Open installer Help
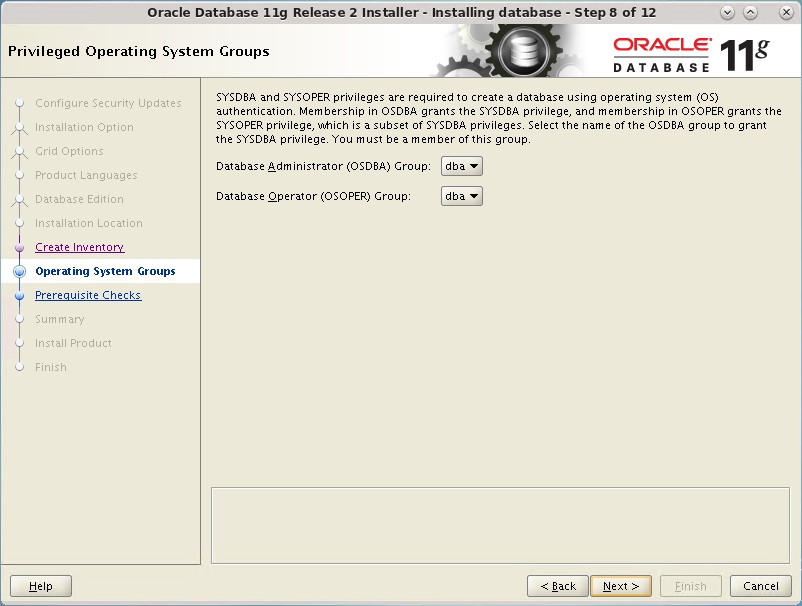The width and height of the screenshot is (802, 606). (x=41, y=586)
